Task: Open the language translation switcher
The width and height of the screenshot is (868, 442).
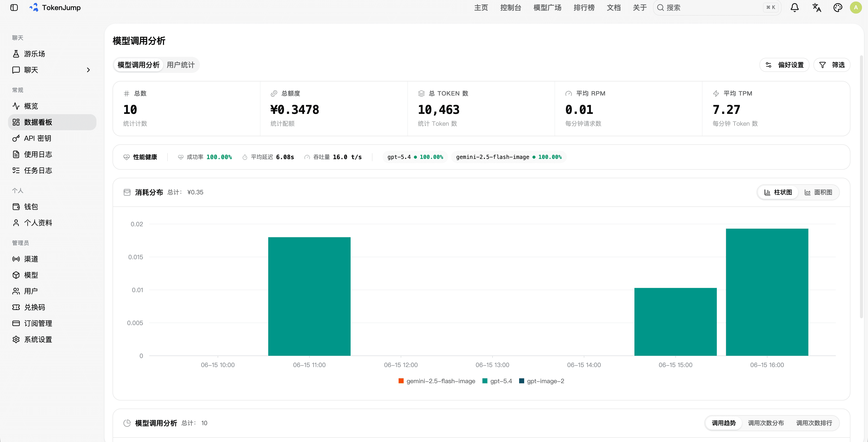Action: pyautogui.click(x=817, y=8)
